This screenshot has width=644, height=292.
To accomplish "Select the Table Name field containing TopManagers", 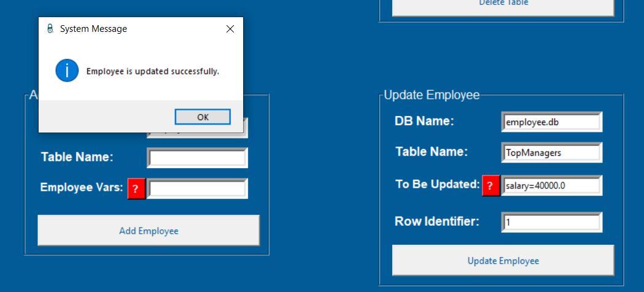I will (551, 153).
